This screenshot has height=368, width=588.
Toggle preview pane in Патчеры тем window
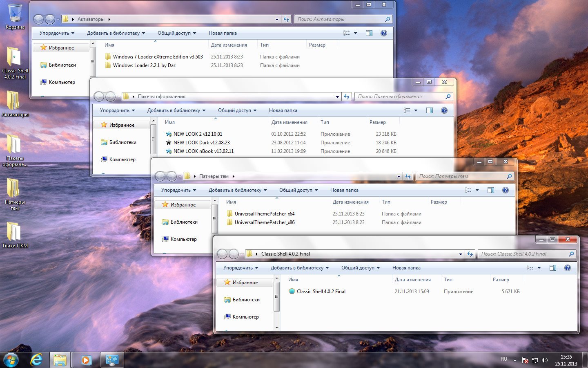(491, 190)
